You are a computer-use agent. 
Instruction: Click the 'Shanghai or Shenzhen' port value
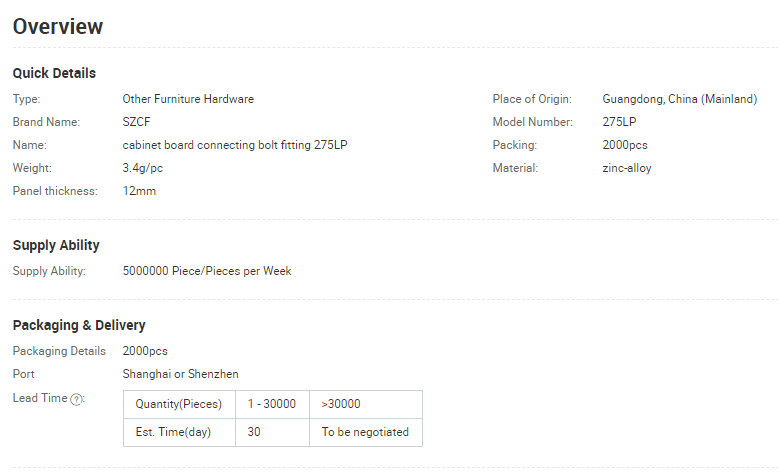[180, 374]
